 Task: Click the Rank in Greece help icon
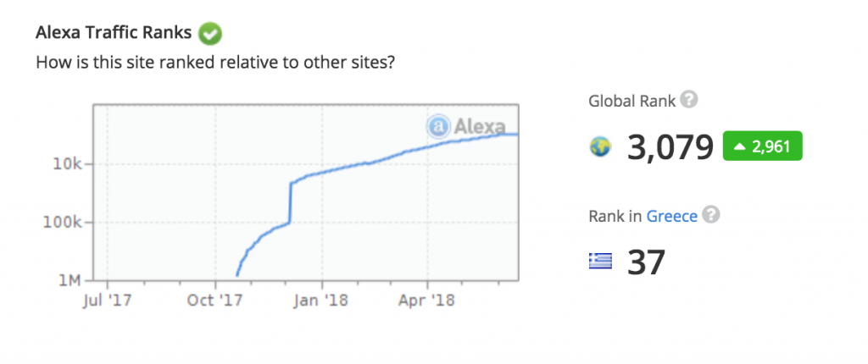click(712, 216)
